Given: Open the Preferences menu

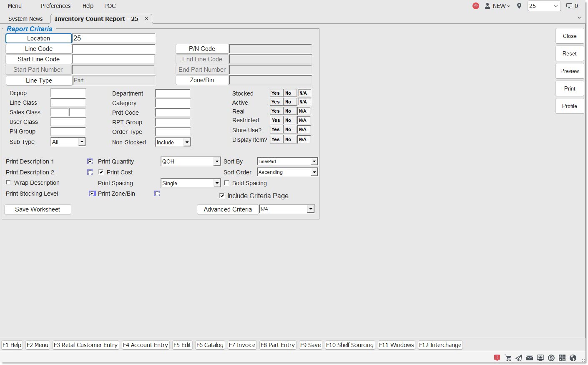Looking at the screenshot, I should tap(55, 6).
